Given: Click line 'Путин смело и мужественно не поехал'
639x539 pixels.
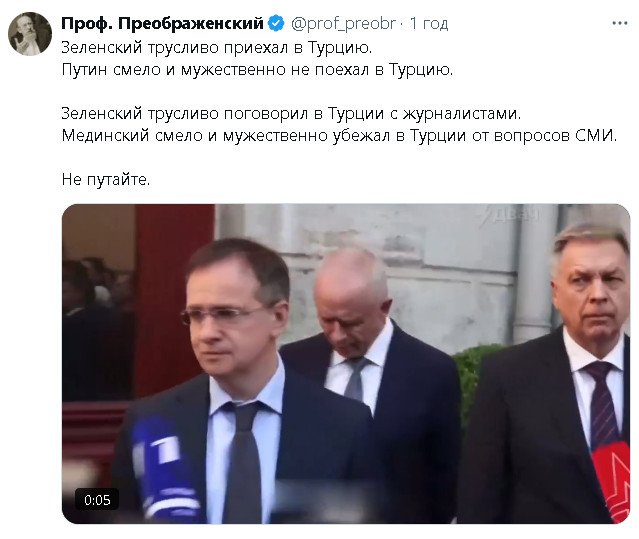Looking at the screenshot, I should coord(257,70).
